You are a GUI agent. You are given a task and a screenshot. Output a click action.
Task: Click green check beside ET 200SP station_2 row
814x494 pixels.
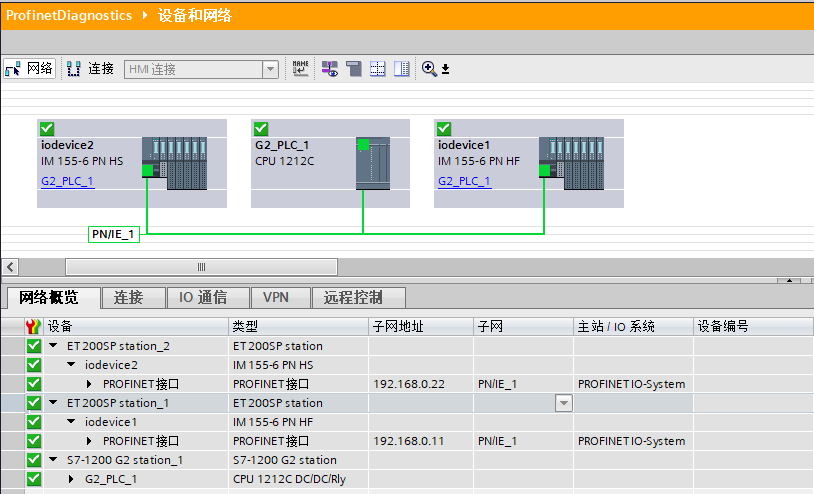coord(34,346)
